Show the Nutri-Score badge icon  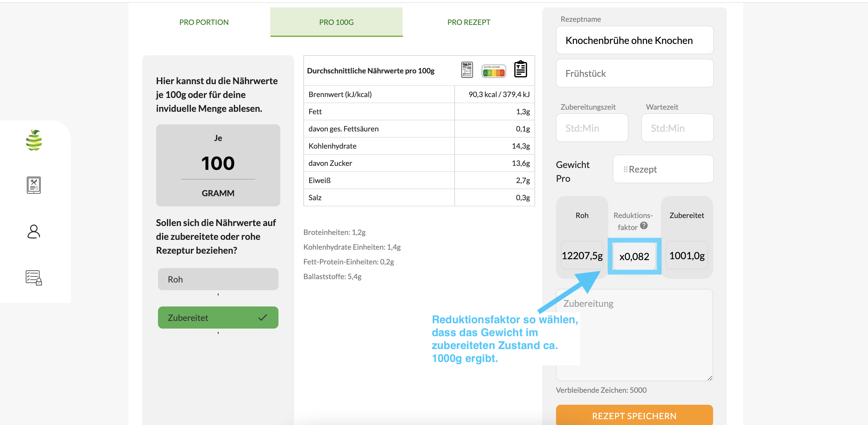click(493, 71)
